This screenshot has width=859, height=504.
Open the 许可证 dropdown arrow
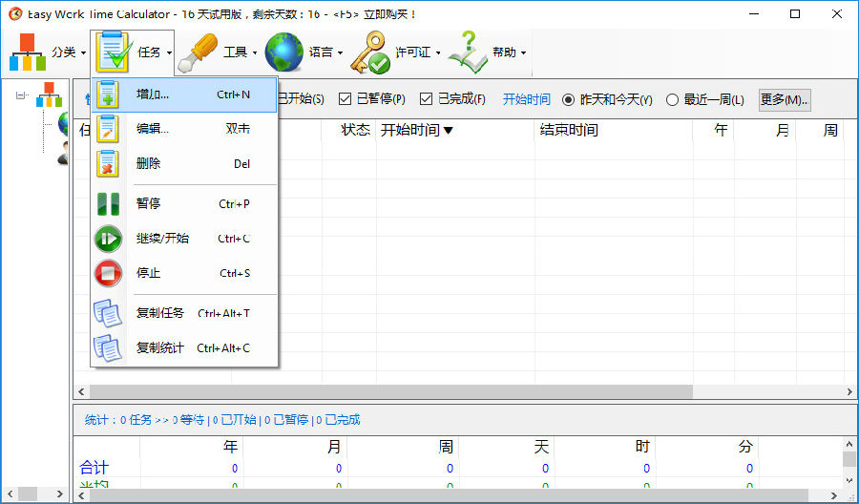pyautogui.click(x=438, y=52)
